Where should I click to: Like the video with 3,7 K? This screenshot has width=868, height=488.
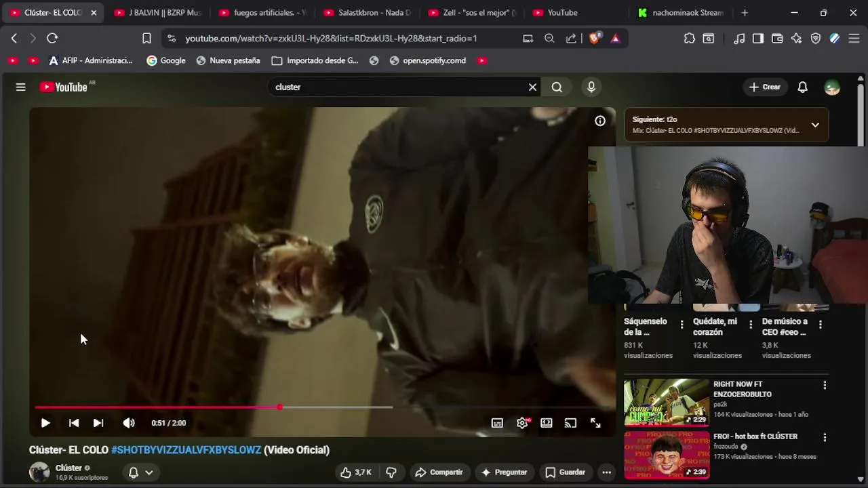[x=357, y=472]
